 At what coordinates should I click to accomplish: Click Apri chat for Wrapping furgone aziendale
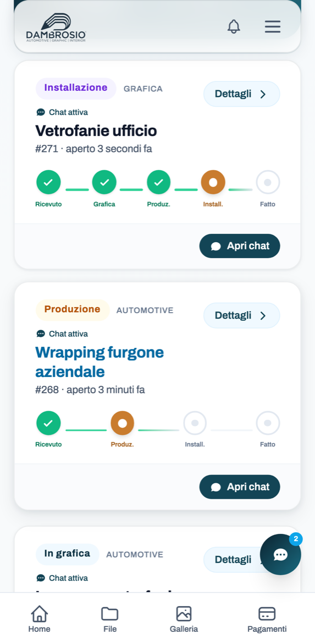pos(240,487)
